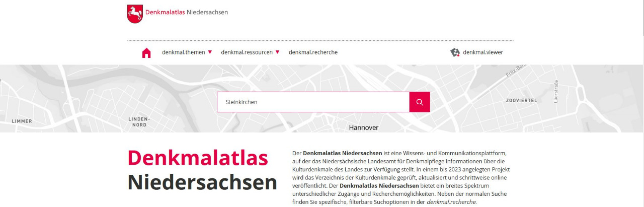Image resolution: width=644 pixels, height=207 pixels.
Task: Click the ZOOVIERTEL map label
Action: pyautogui.click(x=522, y=101)
